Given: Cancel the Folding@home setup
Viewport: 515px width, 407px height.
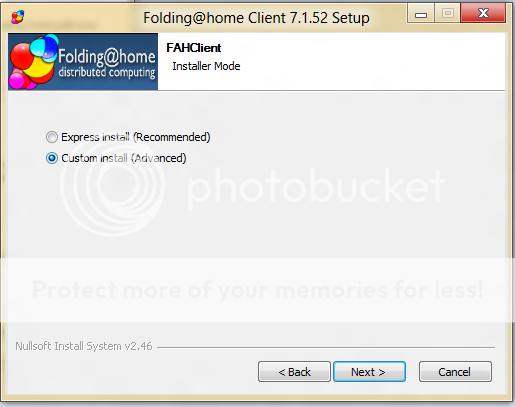Looking at the screenshot, I should click(x=455, y=372).
